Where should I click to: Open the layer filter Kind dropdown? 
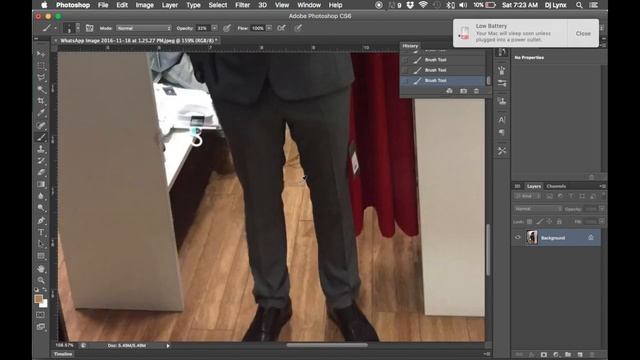tap(527, 196)
